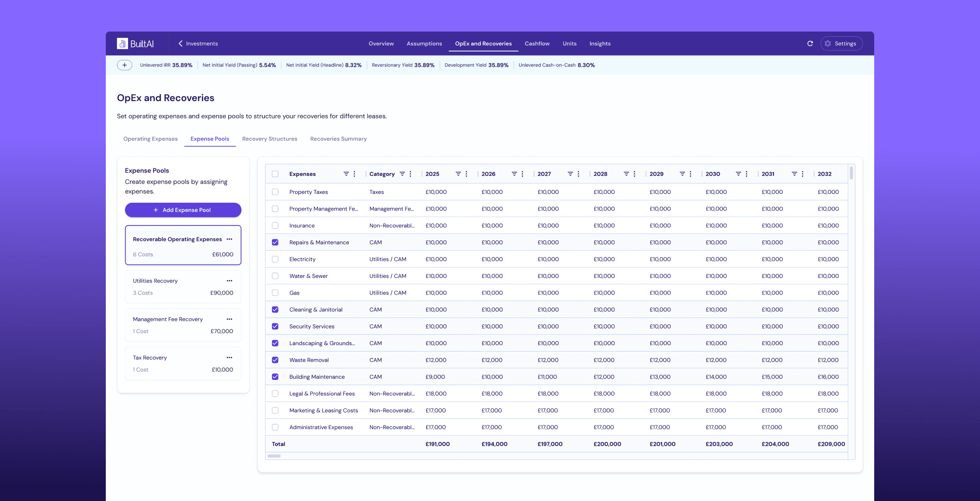The image size is (980, 501).
Task: Open the Cashflow navigation tab
Action: (537, 44)
